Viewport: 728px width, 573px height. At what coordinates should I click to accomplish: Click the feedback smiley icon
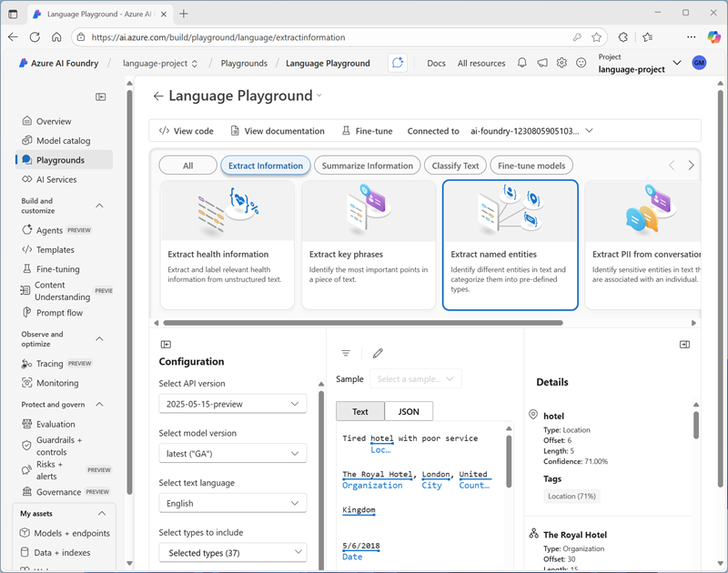(x=581, y=63)
